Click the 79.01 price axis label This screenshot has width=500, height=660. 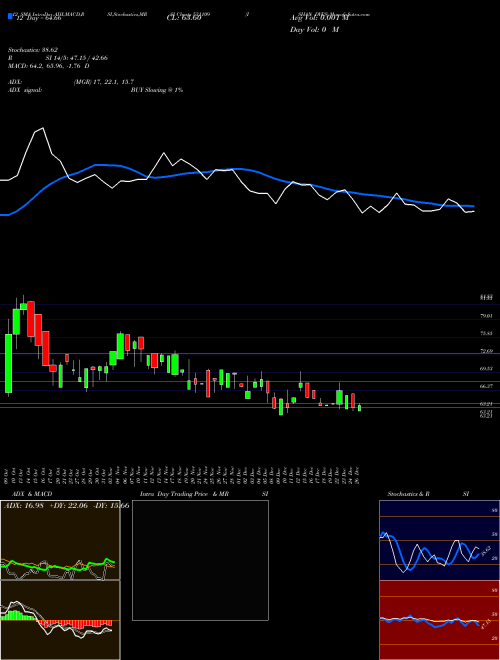click(487, 316)
